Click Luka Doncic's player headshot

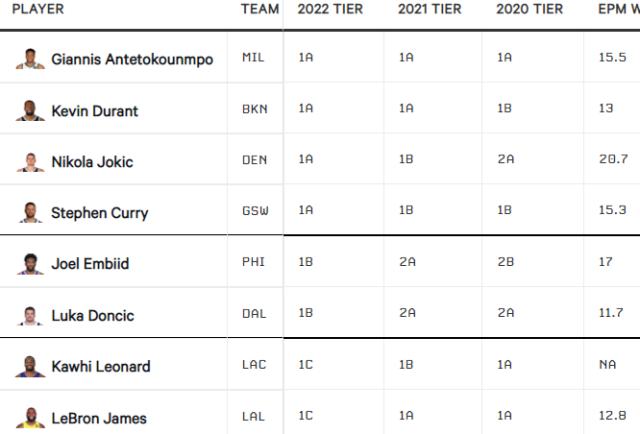click(x=30, y=315)
